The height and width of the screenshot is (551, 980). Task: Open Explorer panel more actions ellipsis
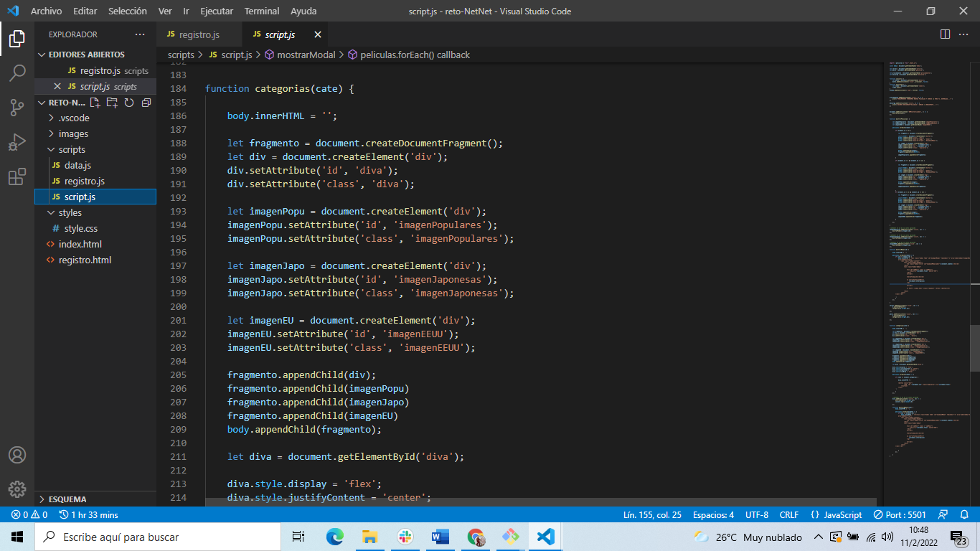[x=140, y=34]
